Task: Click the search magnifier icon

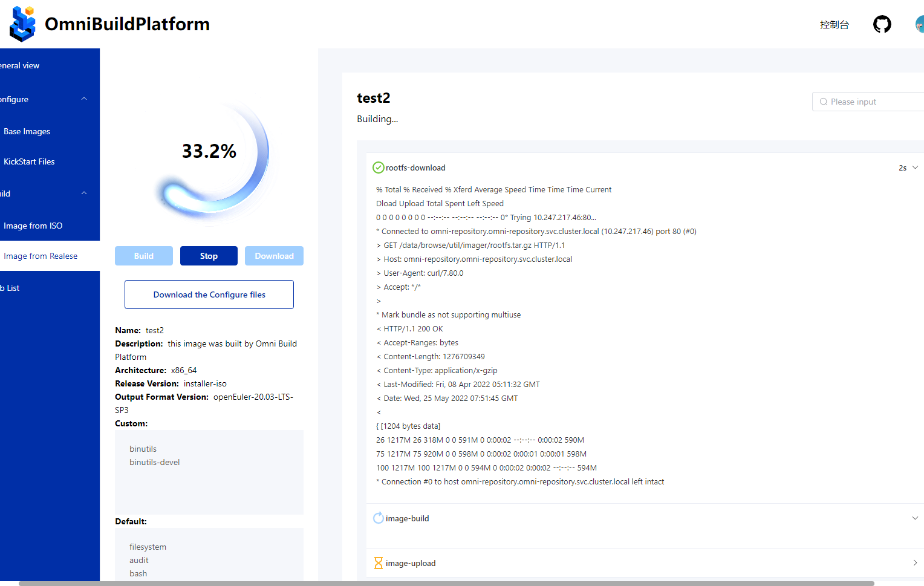Action: (x=823, y=102)
